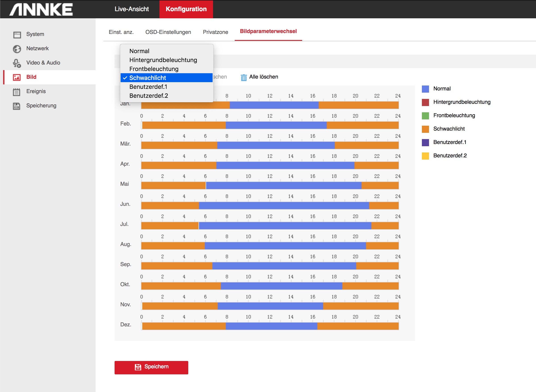Open Netzwerk globe icon in sidebar
Image resolution: width=536 pixels, height=392 pixels.
coord(17,49)
